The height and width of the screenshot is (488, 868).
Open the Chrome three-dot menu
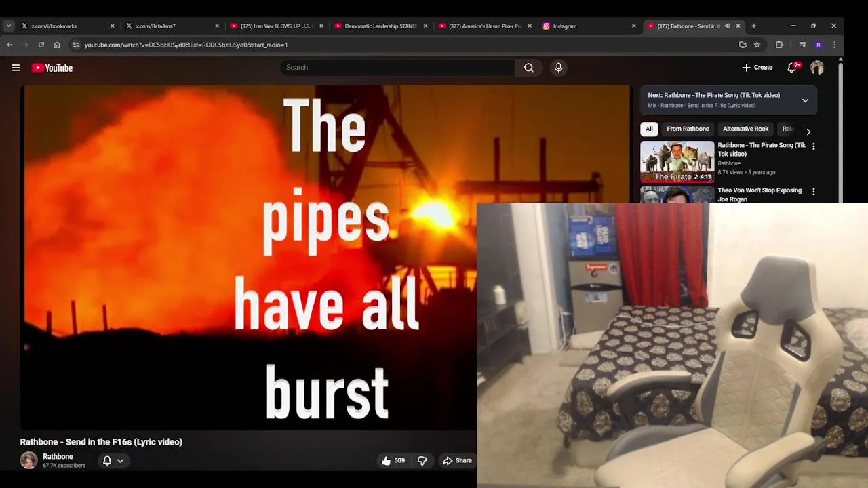(x=834, y=45)
